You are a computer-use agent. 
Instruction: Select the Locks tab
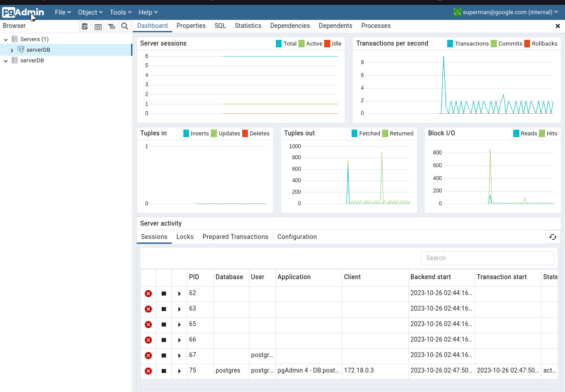(x=185, y=237)
